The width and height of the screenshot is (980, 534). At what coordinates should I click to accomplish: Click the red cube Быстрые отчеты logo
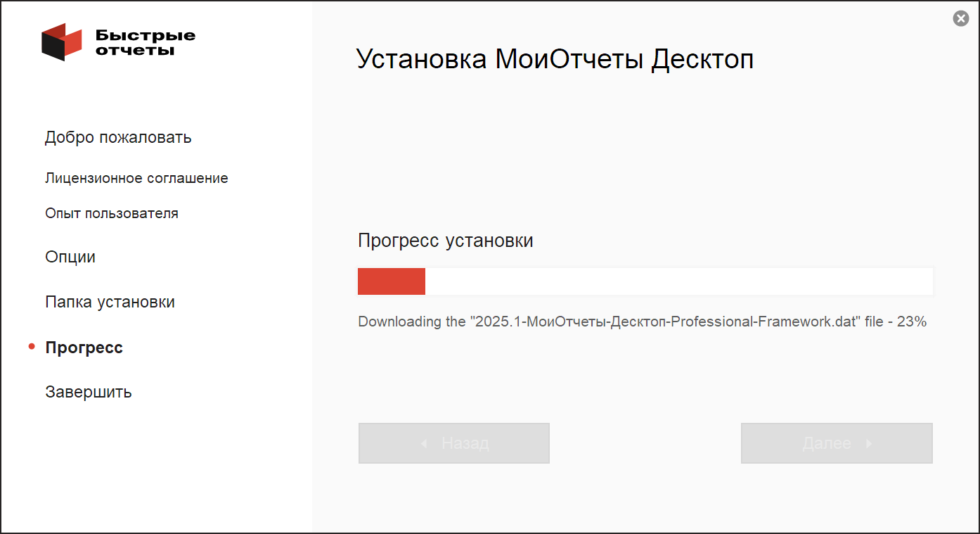(x=63, y=42)
